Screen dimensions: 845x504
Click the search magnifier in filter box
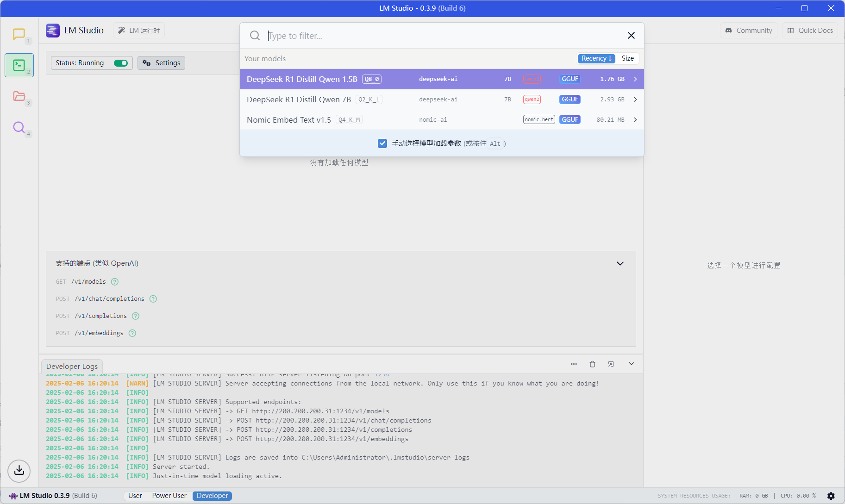pos(255,36)
